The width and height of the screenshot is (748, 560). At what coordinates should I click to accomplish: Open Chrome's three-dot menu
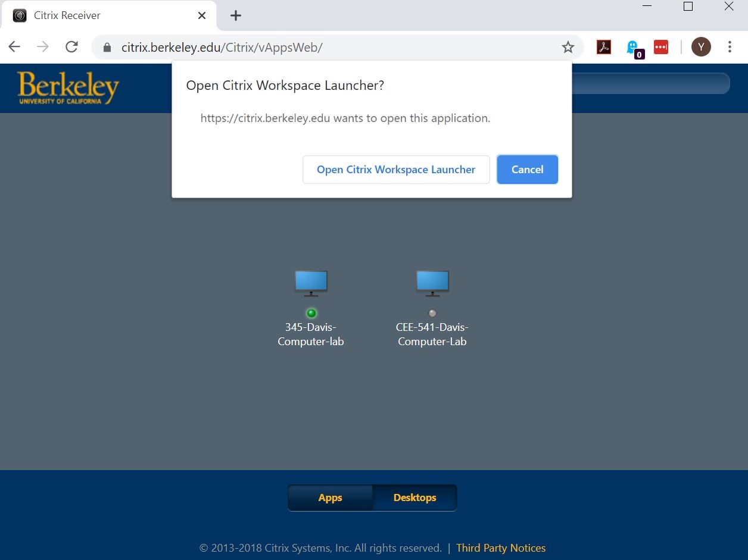(x=730, y=47)
